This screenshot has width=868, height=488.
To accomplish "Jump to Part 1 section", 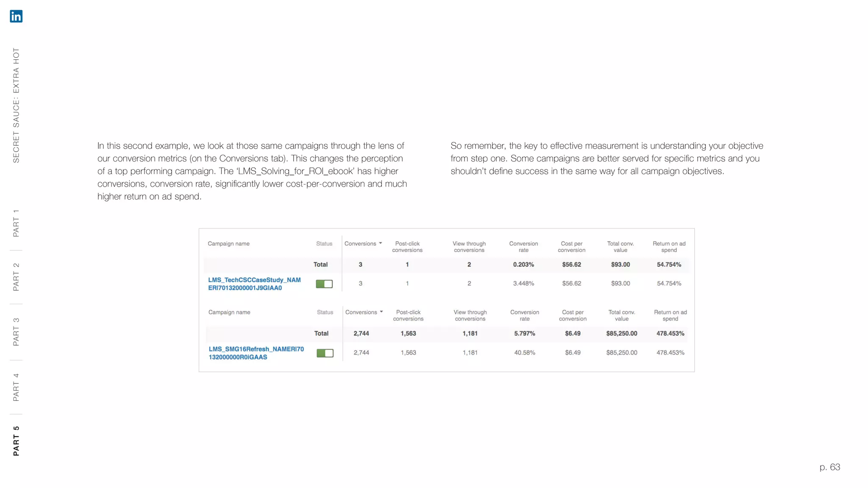I will [16, 223].
